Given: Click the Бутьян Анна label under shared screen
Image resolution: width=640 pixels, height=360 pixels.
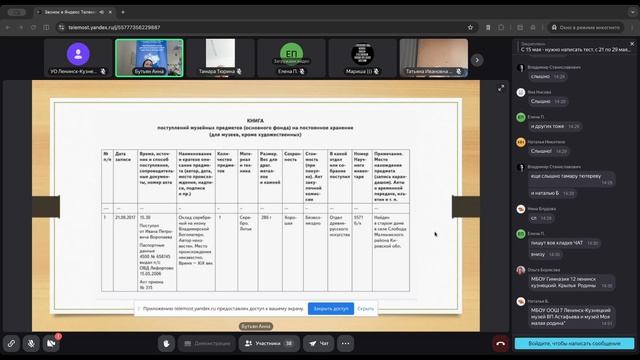Looking at the screenshot, I should [x=256, y=326].
